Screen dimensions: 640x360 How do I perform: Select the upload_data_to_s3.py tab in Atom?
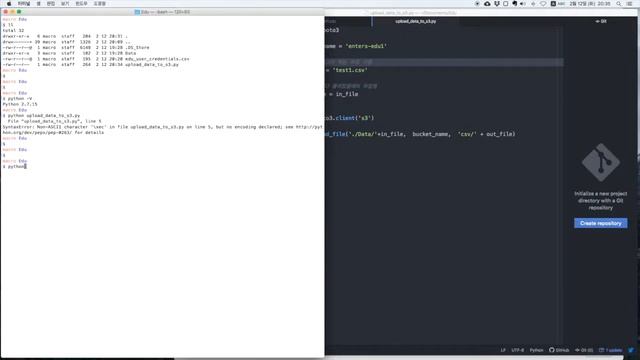(x=416, y=21)
